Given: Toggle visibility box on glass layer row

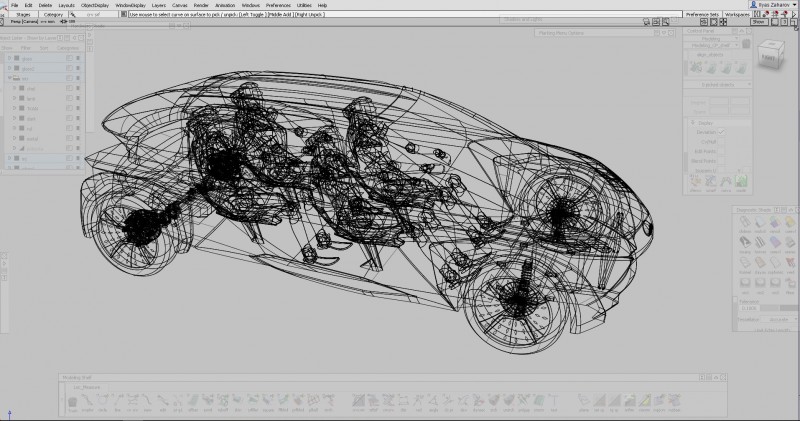Looking at the screenshot, I should pyautogui.click(x=69, y=58).
